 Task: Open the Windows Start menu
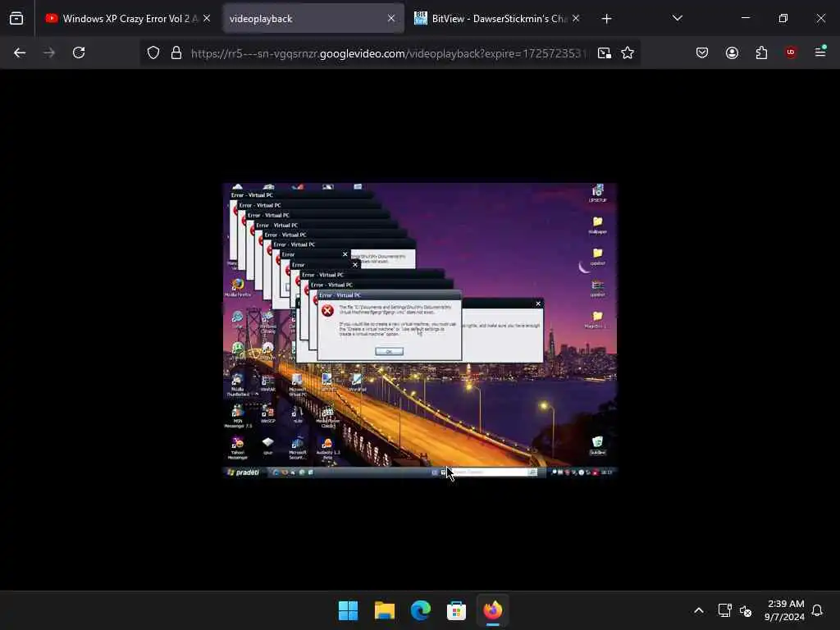(x=348, y=610)
